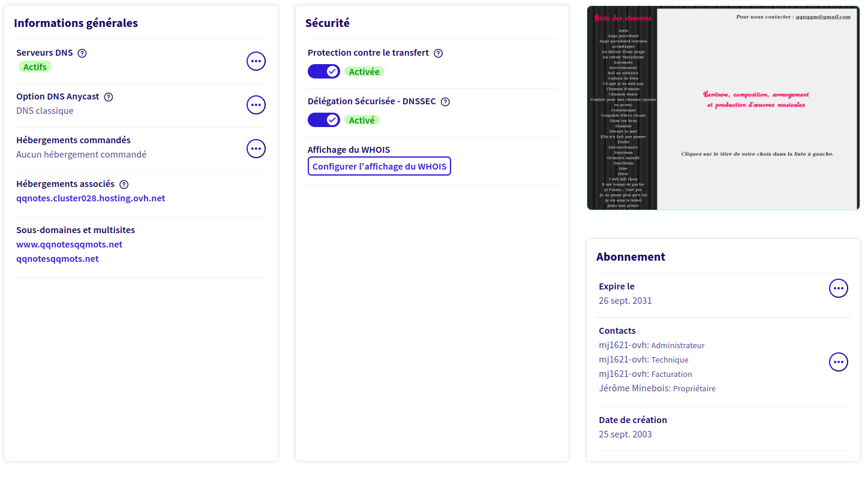Click help icon beside Délégation Sécurisée - DNSSEC

445,102
